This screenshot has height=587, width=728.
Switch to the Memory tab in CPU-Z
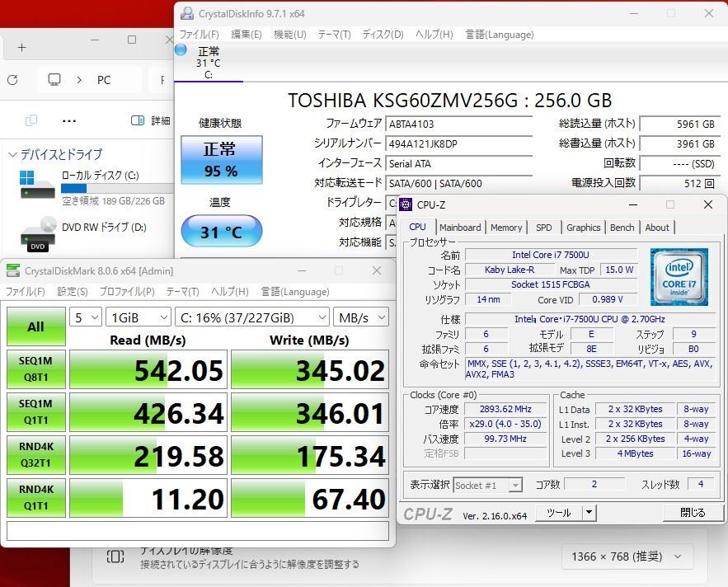[505, 227]
